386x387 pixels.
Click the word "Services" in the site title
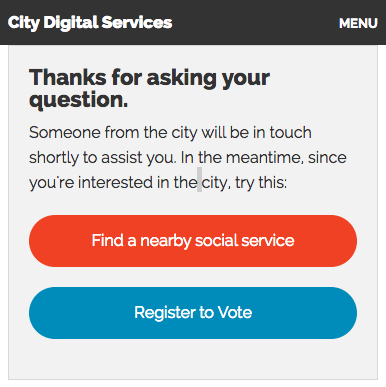tap(137, 23)
